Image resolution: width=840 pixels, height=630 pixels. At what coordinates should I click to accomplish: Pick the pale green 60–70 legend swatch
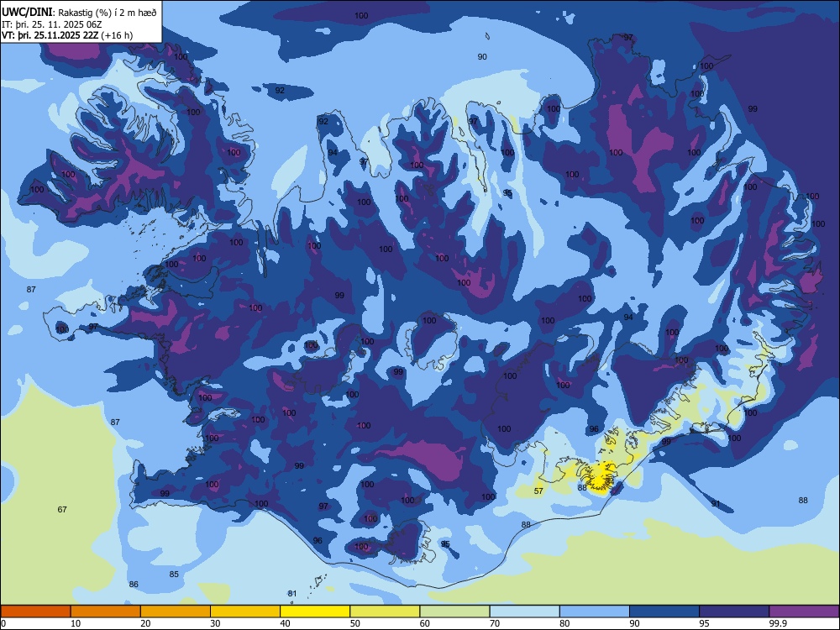click(454, 612)
